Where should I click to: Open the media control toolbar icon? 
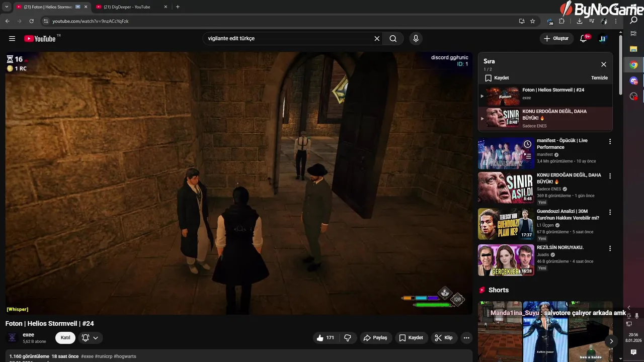click(x=592, y=21)
